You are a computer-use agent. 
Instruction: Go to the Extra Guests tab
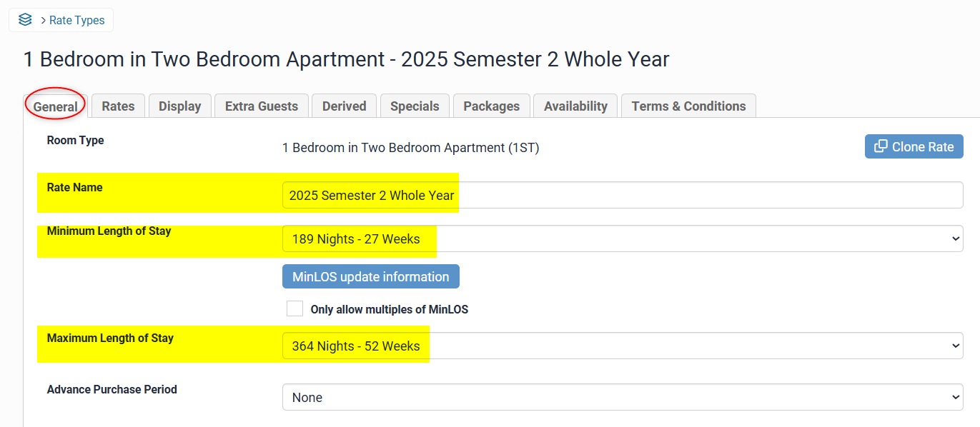point(262,106)
